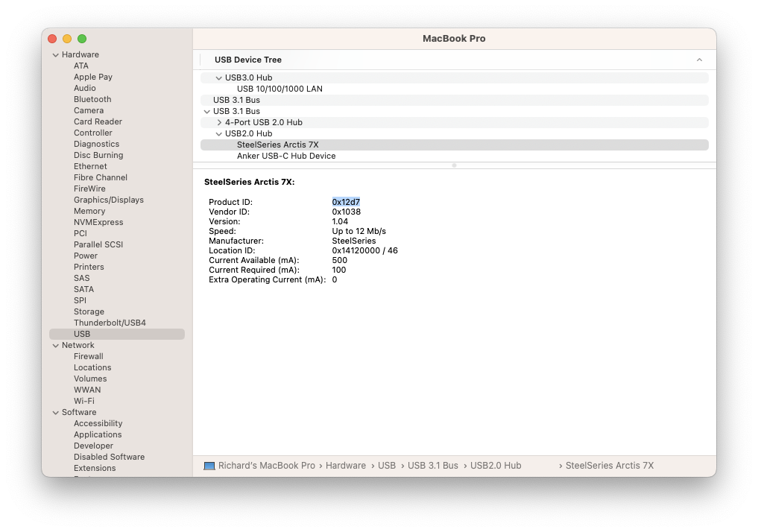Image resolution: width=758 pixels, height=532 pixels.
Task: Click the split pane divider handle dot
Action: tap(454, 165)
